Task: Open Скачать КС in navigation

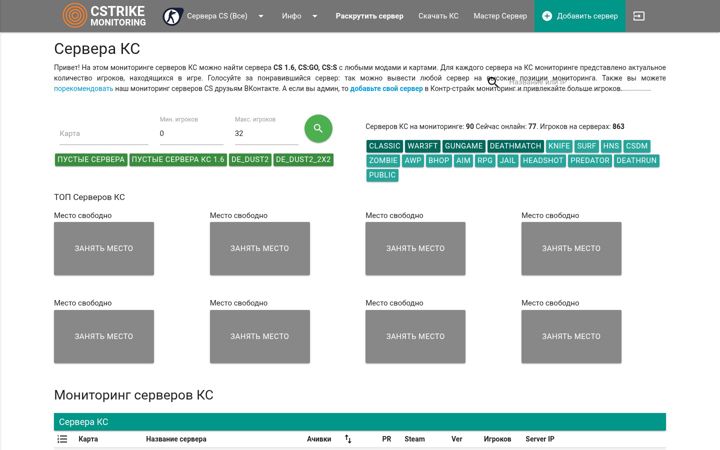Action: point(438,16)
